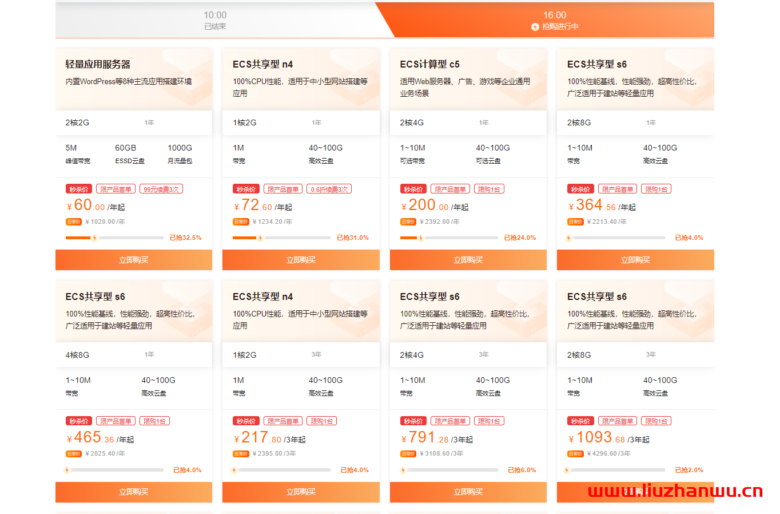Click the 日常价 badge next to ¥2392.00
The image size is (780, 514).
point(407,222)
